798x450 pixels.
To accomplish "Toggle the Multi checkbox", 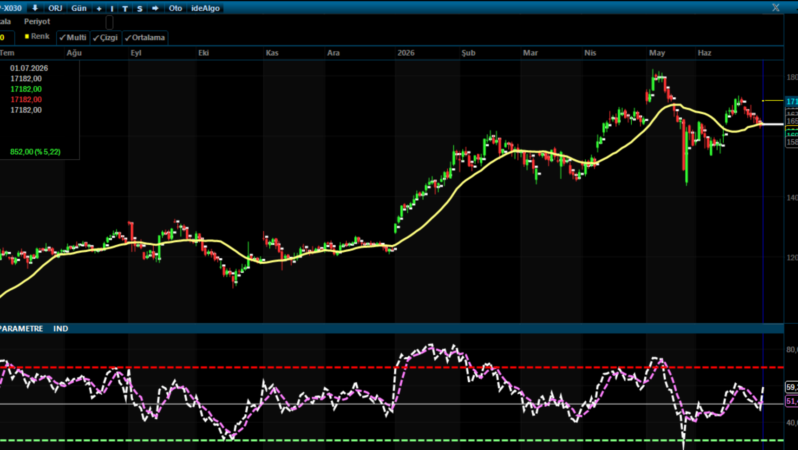I will pyautogui.click(x=73, y=38).
